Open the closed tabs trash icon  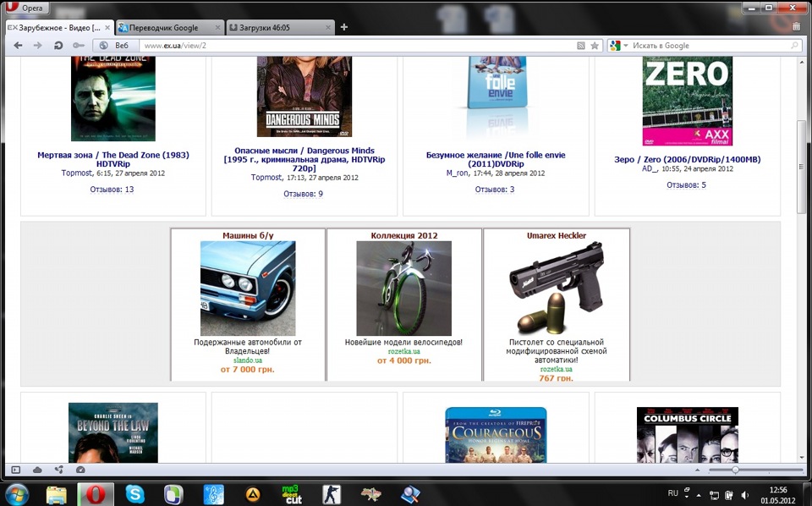(797, 26)
